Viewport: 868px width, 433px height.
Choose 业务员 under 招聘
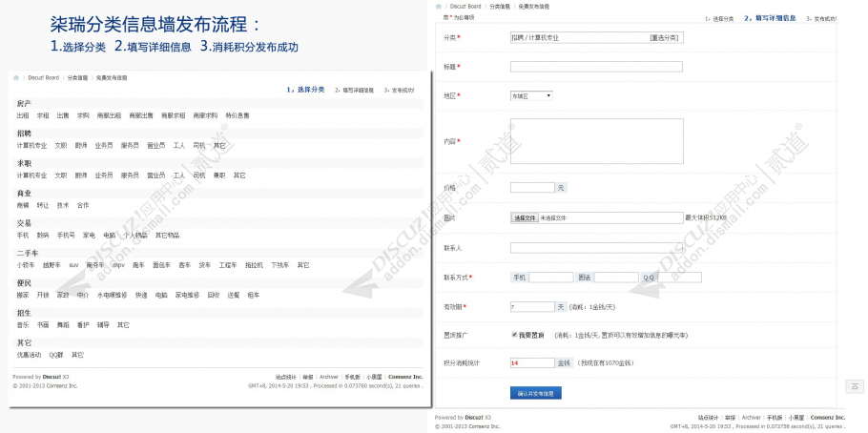coord(104,146)
